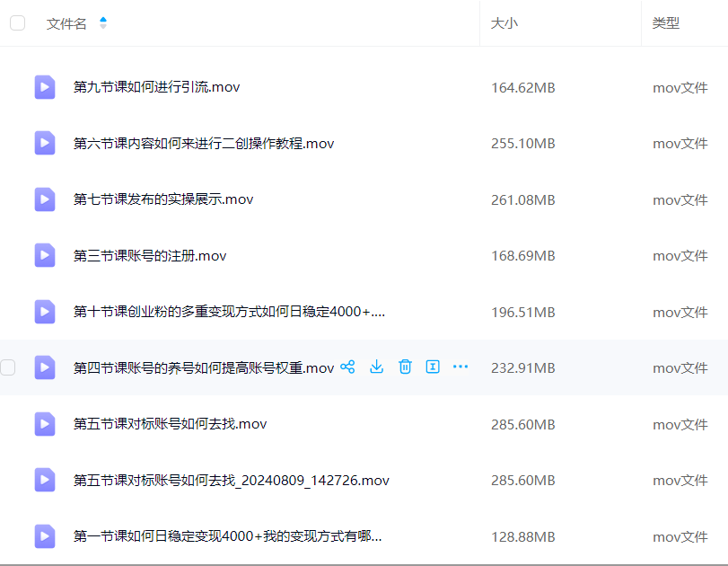Click the 类型 column header
Viewport: 728px width, 566px height.
click(666, 23)
